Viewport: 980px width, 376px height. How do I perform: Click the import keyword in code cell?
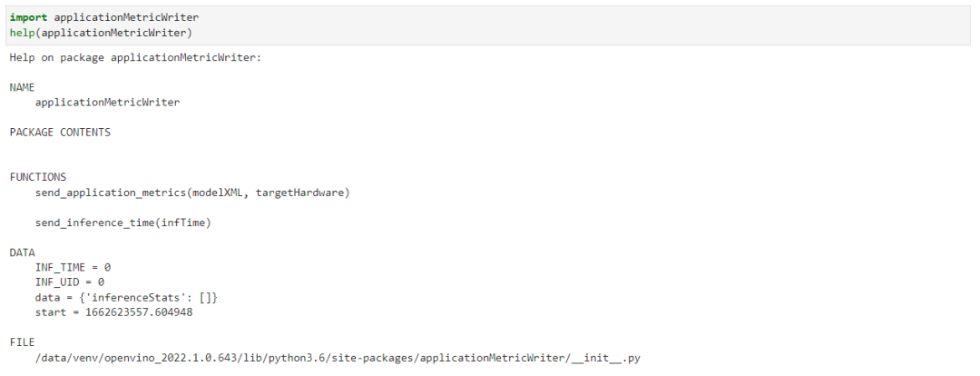pos(28,17)
